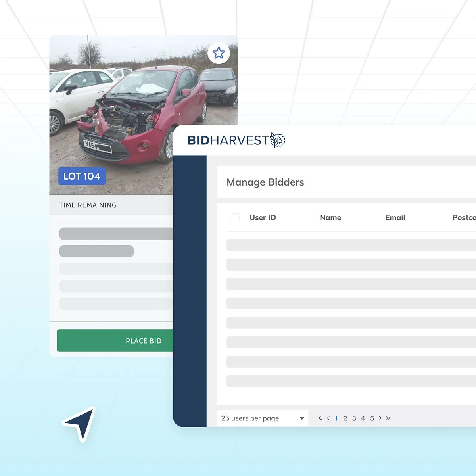Select page 2 in pagination
This screenshot has width=476, height=476.
click(x=345, y=418)
